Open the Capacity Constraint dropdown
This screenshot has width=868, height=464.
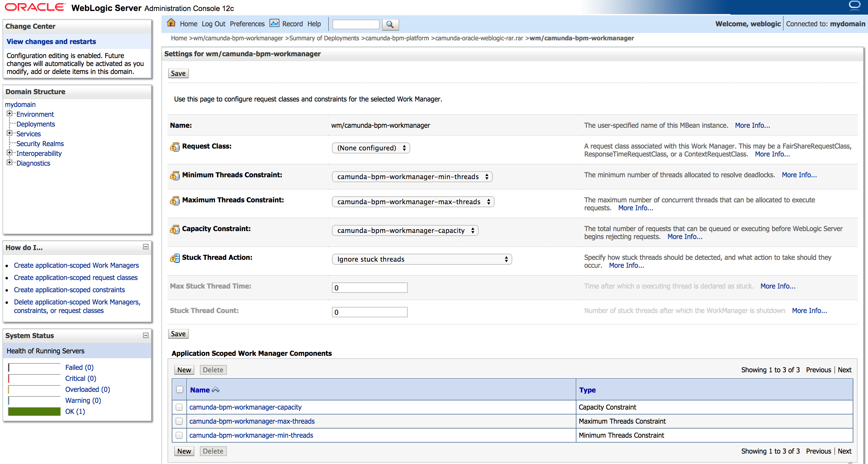click(405, 230)
